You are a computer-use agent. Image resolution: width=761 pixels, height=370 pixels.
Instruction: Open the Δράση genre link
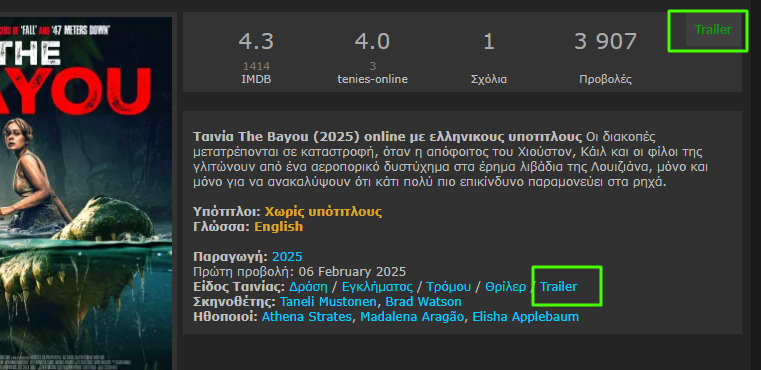pyautogui.click(x=308, y=287)
